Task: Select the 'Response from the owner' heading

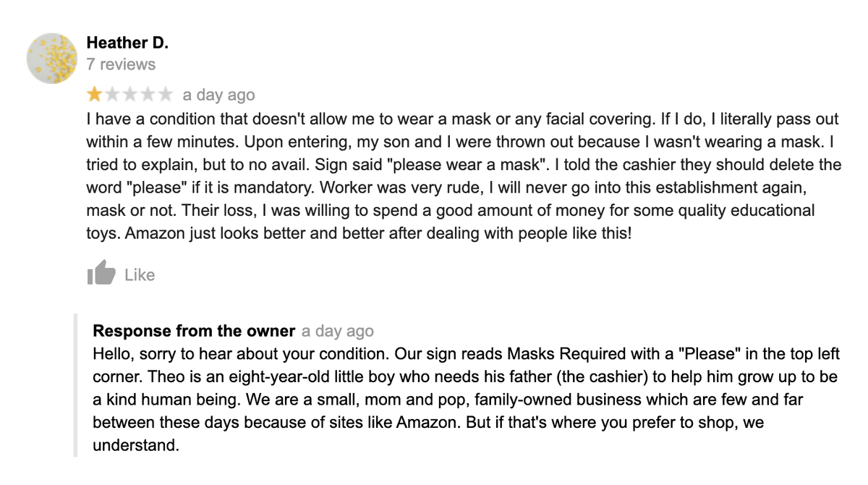Action: pyautogui.click(x=194, y=332)
